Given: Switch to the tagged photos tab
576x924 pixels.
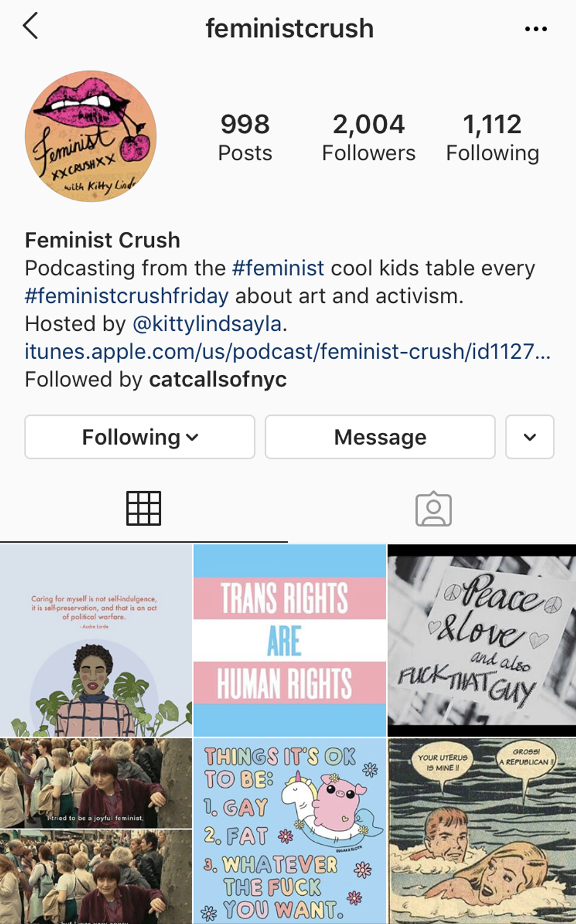Looking at the screenshot, I should [433, 509].
